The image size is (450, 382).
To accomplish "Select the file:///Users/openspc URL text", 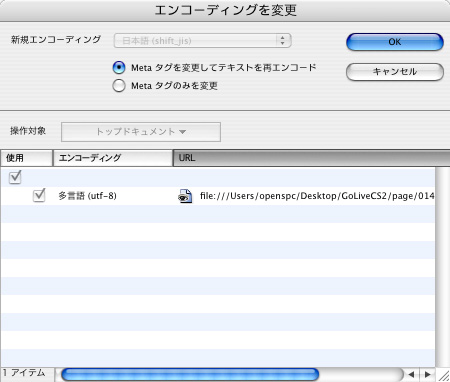I will (x=317, y=196).
